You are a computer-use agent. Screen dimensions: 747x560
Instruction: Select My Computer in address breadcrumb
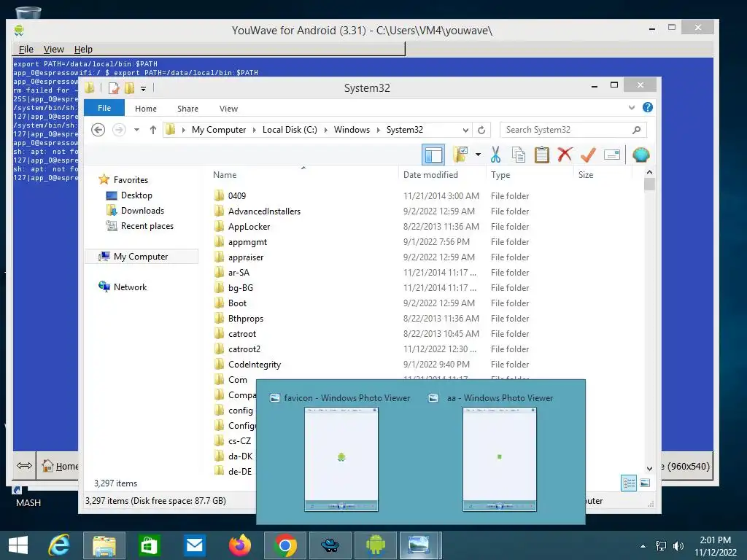(x=219, y=130)
